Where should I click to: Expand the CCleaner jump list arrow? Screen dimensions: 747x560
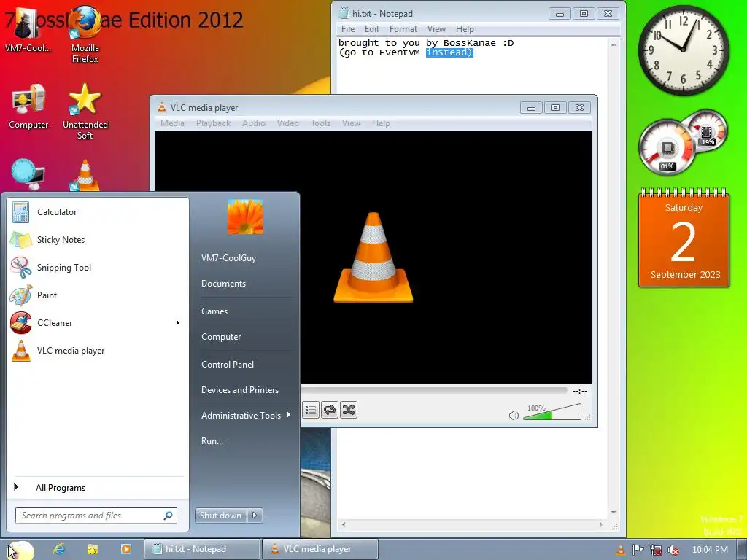(x=178, y=322)
